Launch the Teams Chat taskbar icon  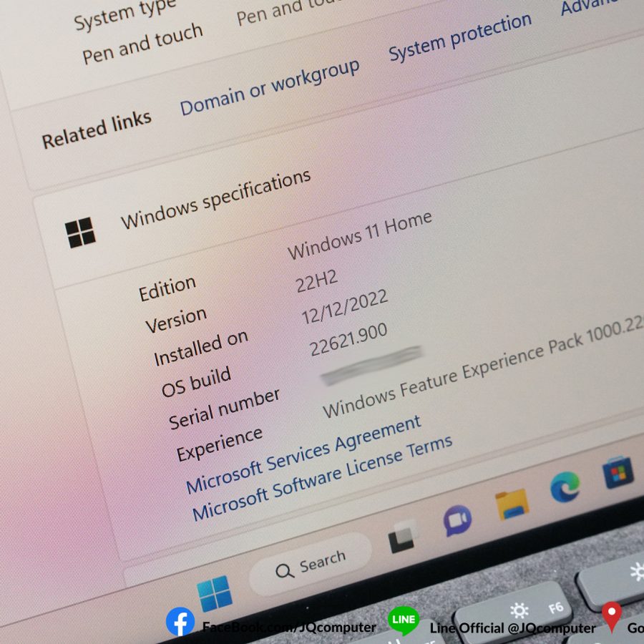tap(457, 520)
